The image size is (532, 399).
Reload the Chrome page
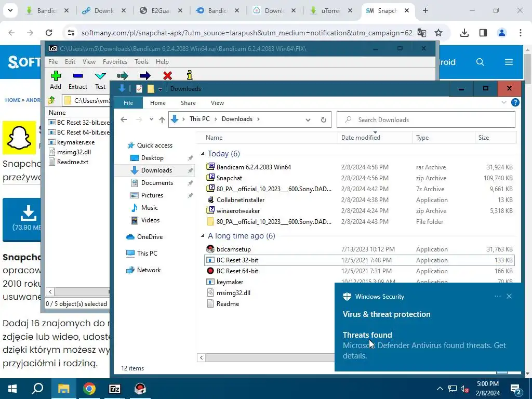click(x=49, y=33)
